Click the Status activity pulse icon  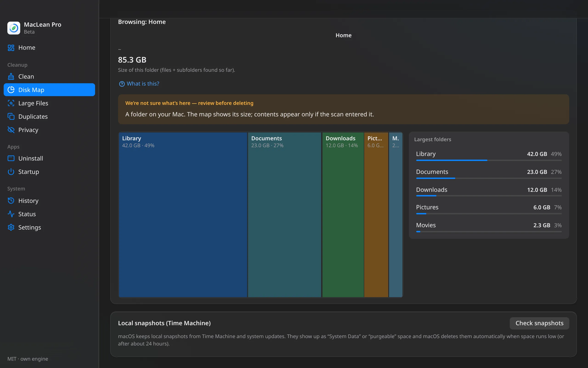[x=11, y=214]
